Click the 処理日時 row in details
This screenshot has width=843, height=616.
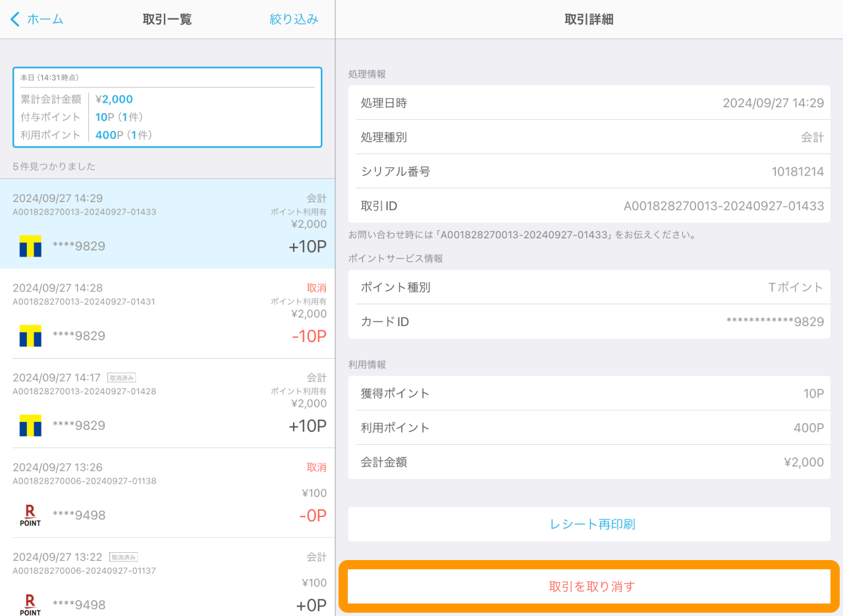click(589, 103)
